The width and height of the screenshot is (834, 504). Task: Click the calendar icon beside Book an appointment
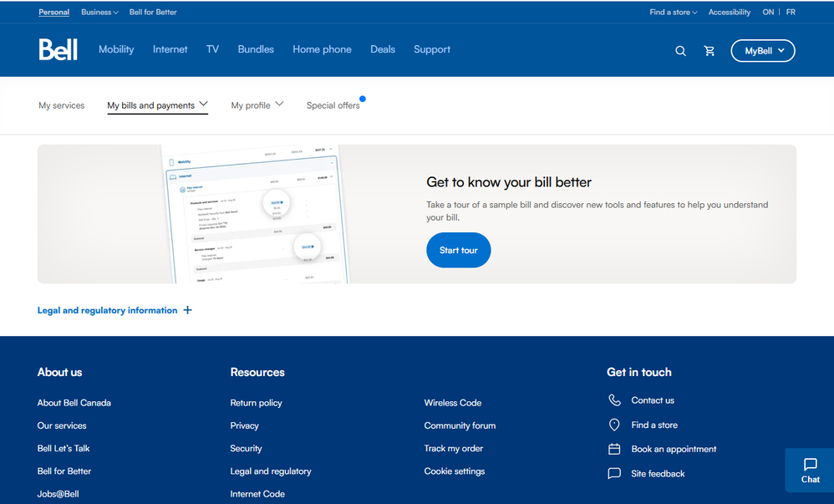(614, 449)
